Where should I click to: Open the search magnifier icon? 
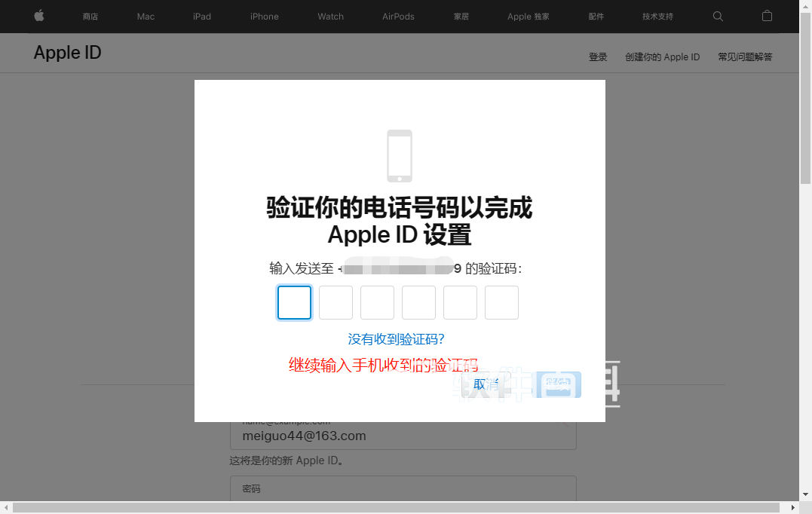click(718, 16)
